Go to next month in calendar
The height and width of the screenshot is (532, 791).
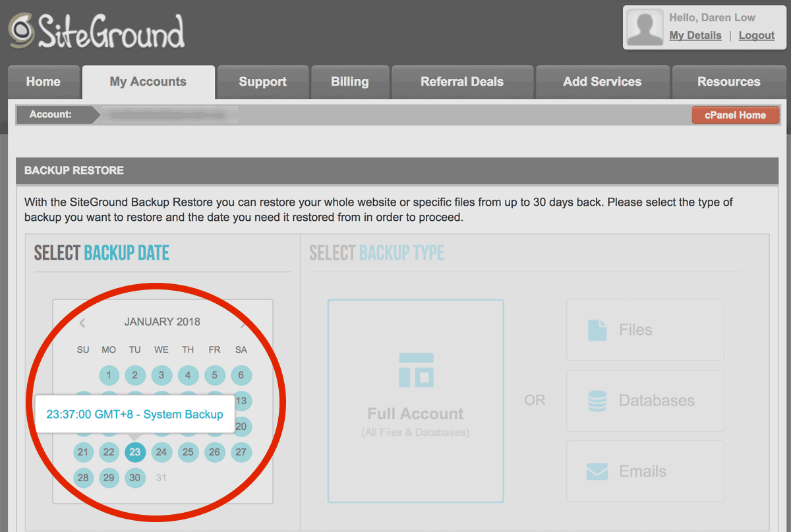(x=243, y=323)
